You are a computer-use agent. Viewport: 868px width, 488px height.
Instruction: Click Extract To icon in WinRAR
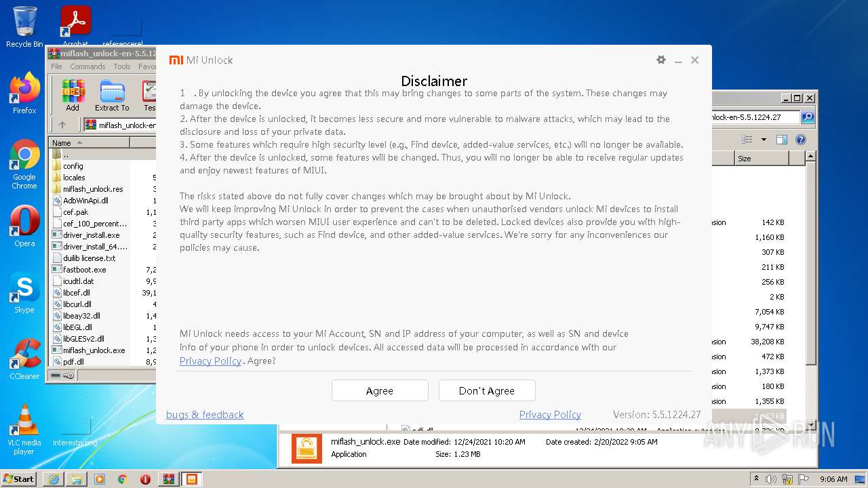112,96
